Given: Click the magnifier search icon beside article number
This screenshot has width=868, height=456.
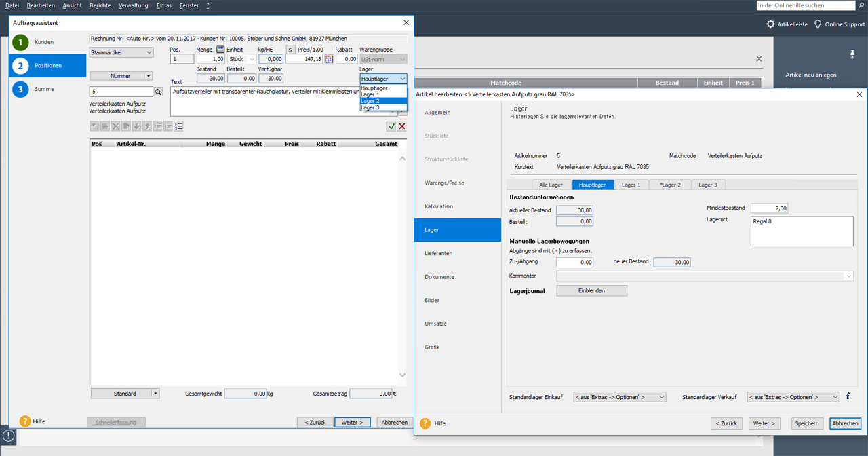Looking at the screenshot, I should 158,92.
